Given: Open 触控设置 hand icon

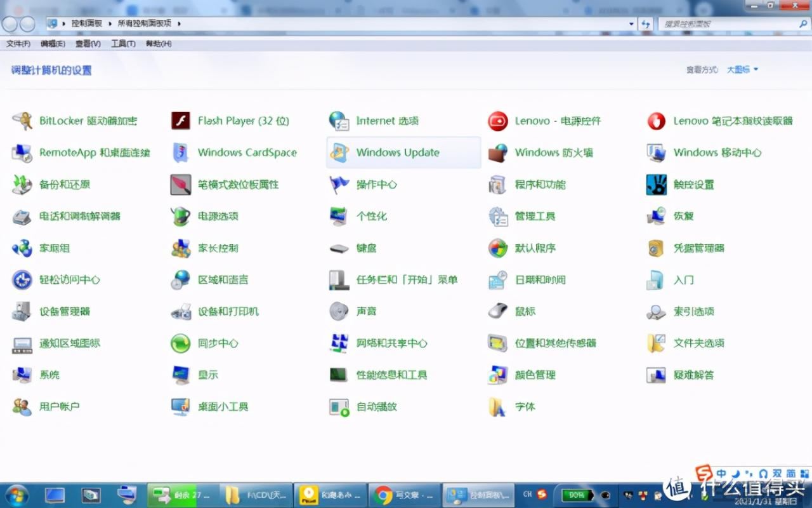Looking at the screenshot, I should 657,184.
